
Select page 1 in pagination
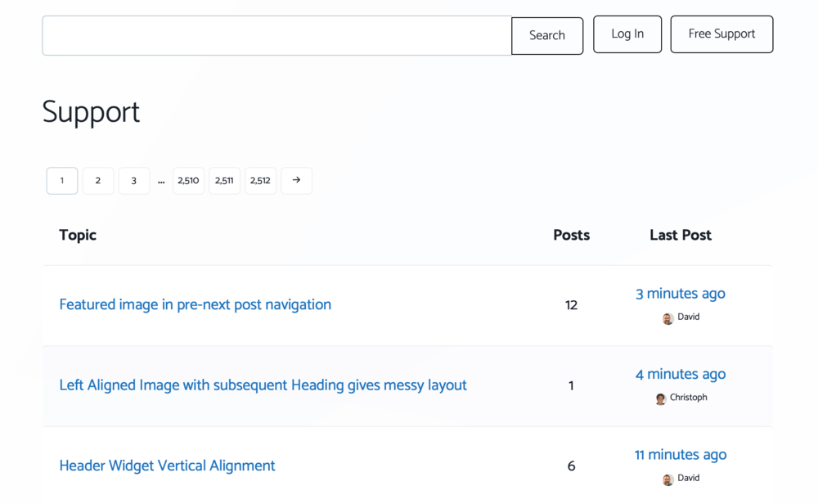(62, 180)
